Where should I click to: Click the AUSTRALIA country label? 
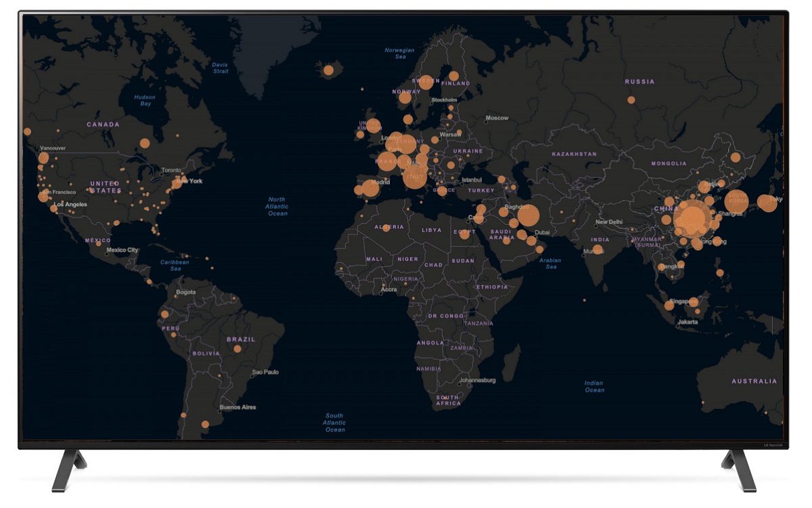(x=754, y=381)
